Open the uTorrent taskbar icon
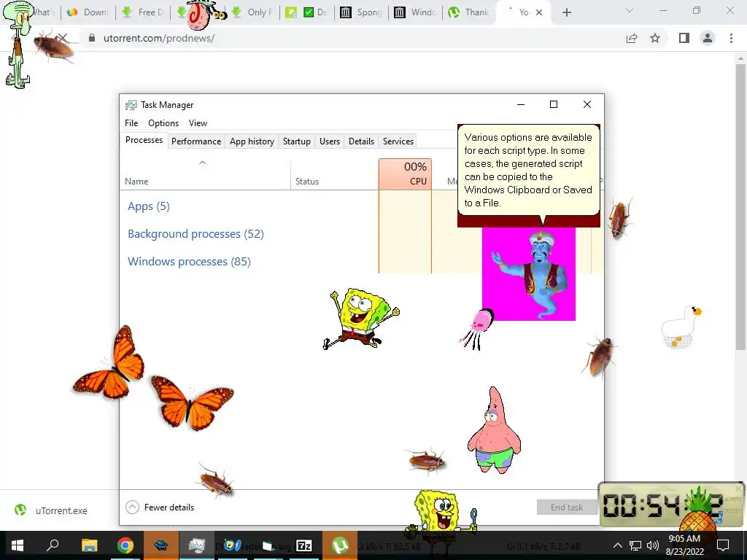Screen dimensions: 747x560 pyautogui.click(x=340, y=545)
